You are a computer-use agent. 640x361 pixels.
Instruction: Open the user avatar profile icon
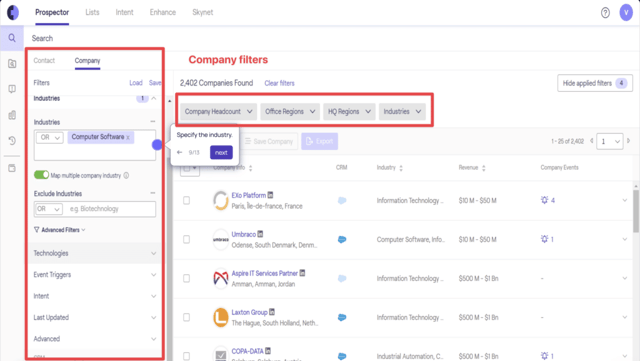pos(626,12)
